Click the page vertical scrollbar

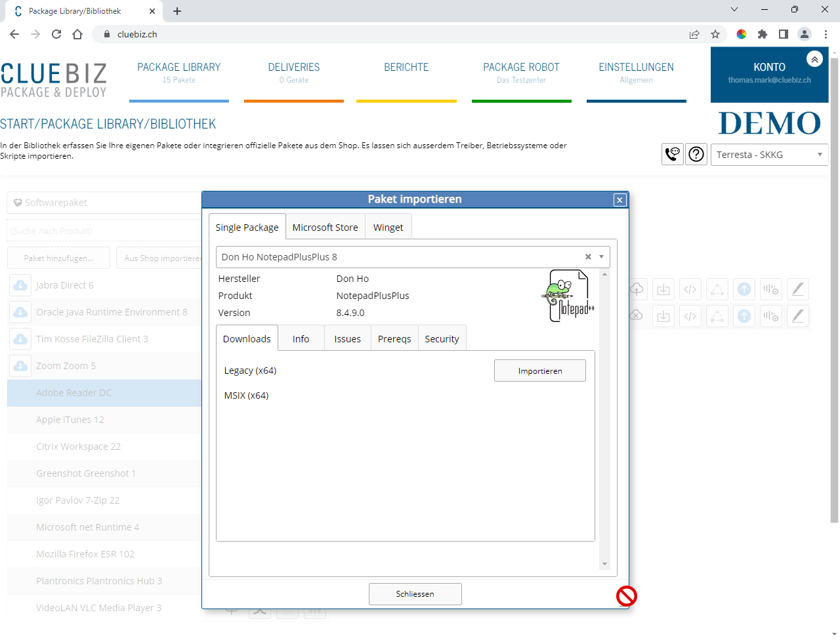tap(835, 290)
